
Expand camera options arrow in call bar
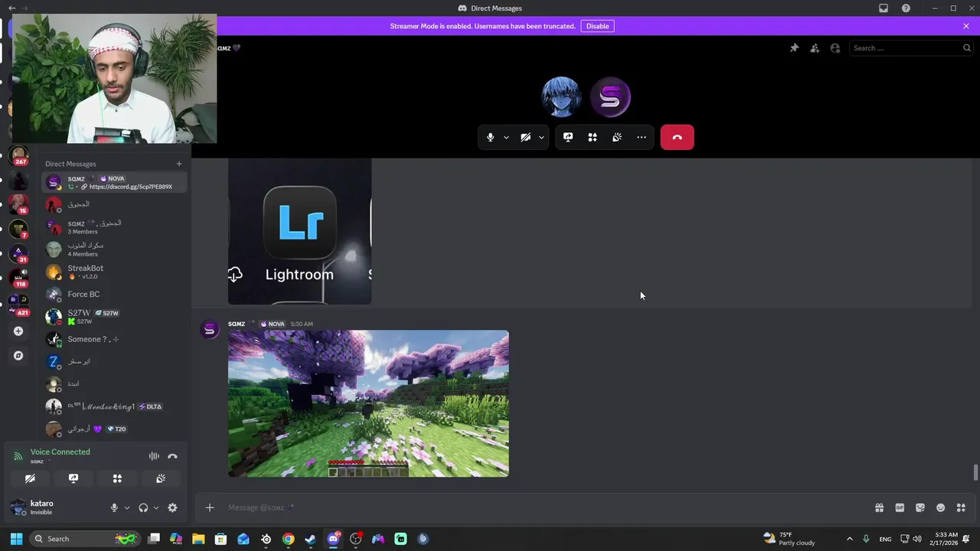[541, 137]
